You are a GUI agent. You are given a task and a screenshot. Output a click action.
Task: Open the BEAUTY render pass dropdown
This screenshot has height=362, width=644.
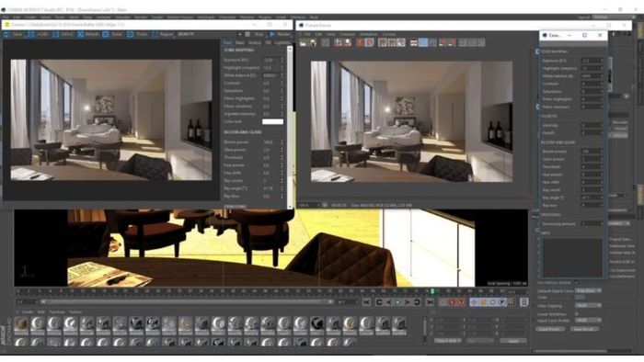click(210, 34)
